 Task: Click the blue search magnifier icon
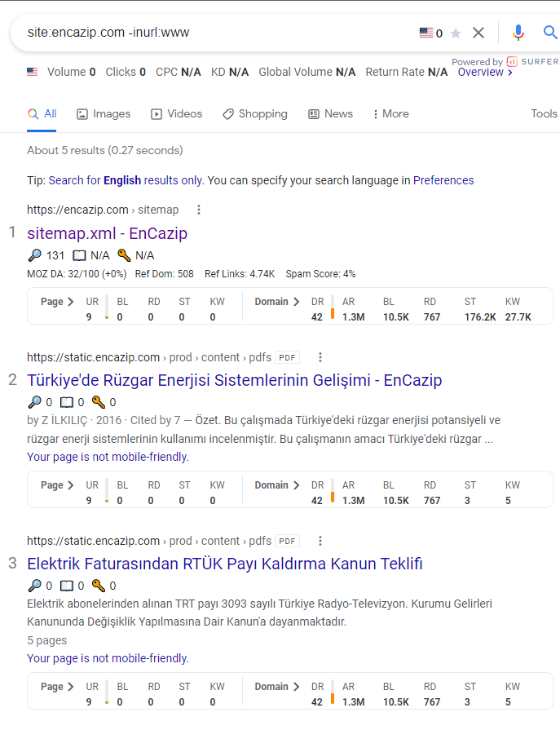pyautogui.click(x=550, y=33)
